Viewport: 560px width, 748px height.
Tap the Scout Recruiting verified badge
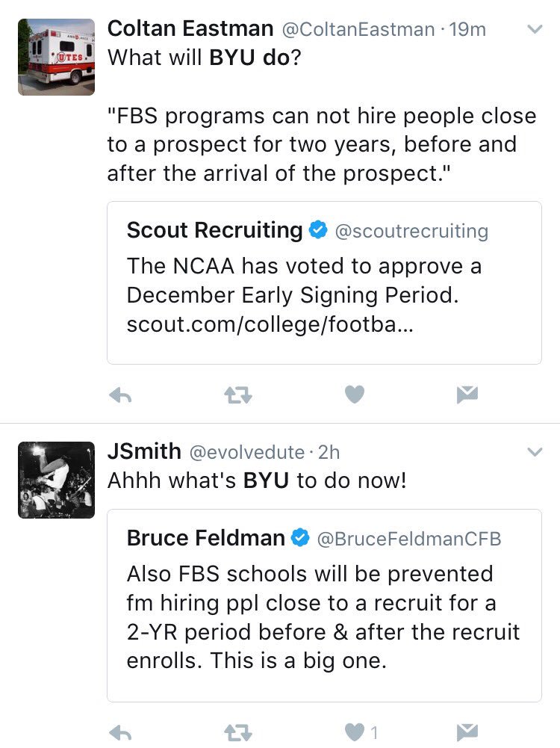click(x=319, y=231)
